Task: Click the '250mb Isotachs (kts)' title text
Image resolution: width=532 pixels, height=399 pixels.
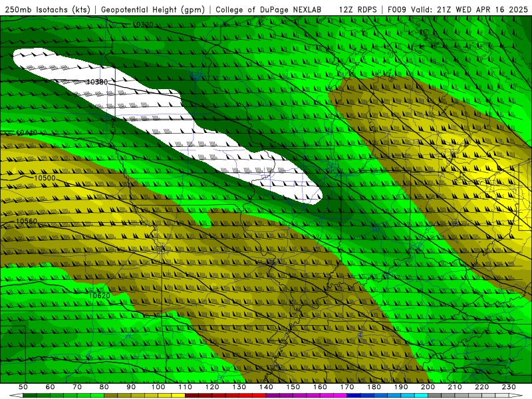Action: [48, 10]
